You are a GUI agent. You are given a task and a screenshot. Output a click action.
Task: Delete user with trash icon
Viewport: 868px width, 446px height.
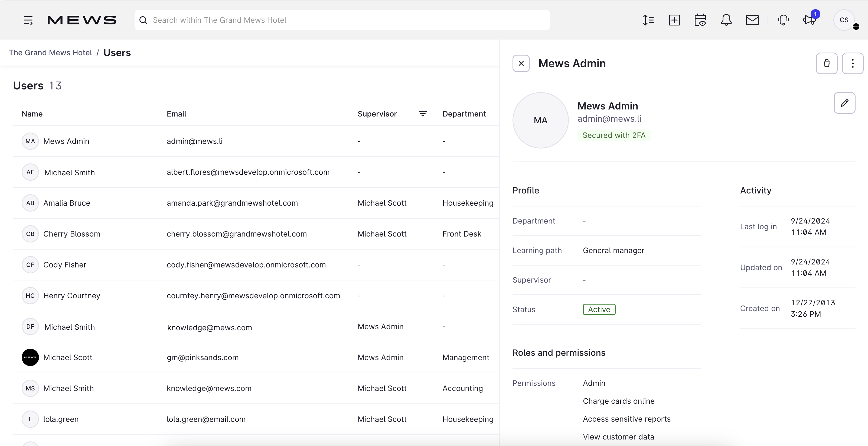click(827, 63)
